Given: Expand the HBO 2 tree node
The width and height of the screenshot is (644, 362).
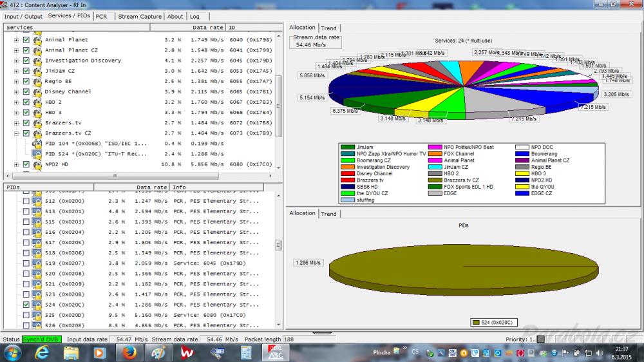Looking at the screenshot, I should click(x=16, y=102).
